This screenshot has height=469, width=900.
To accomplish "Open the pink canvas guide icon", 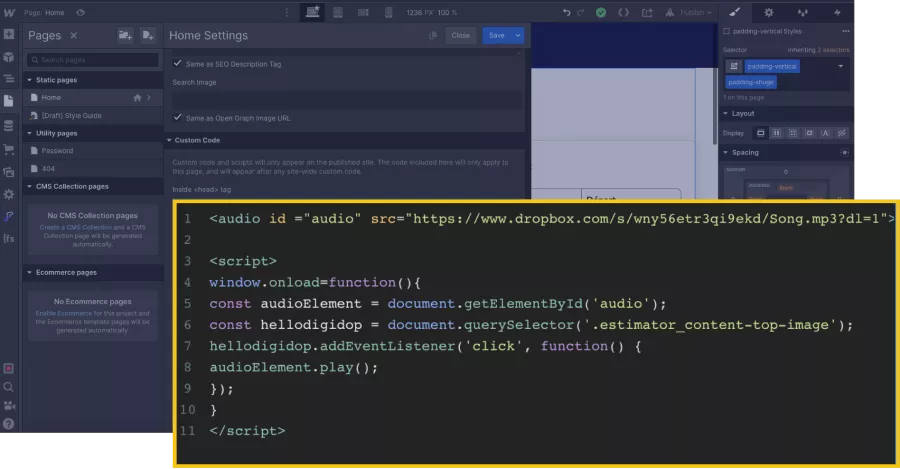I will [x=9, y=369].
